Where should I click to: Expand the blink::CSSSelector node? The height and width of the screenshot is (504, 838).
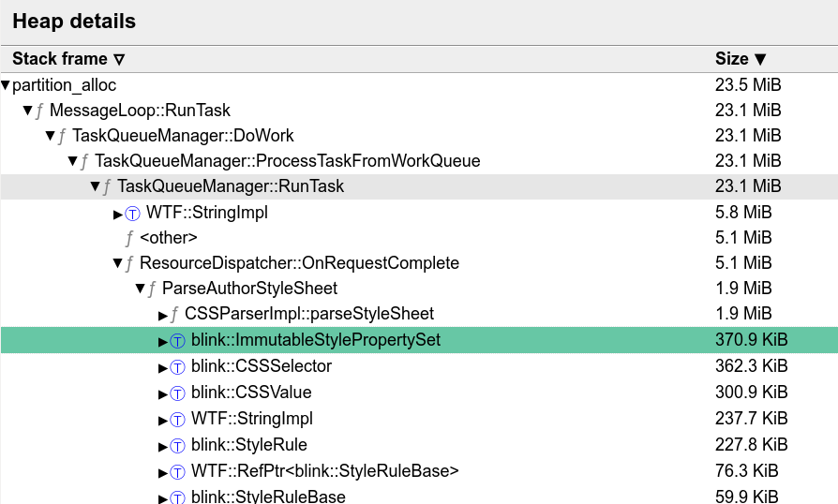point(163,367)
